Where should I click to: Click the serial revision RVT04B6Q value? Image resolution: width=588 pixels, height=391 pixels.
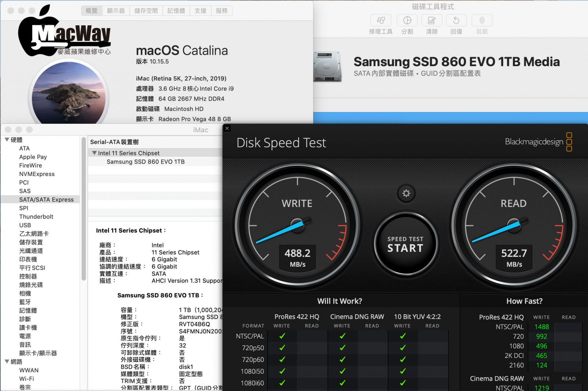[x=194, y=324]
